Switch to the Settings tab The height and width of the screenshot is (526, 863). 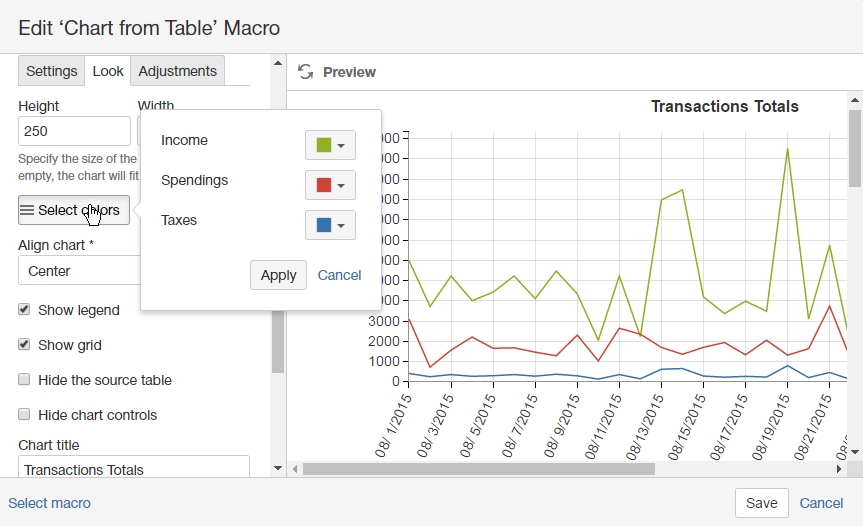point(51,71)
